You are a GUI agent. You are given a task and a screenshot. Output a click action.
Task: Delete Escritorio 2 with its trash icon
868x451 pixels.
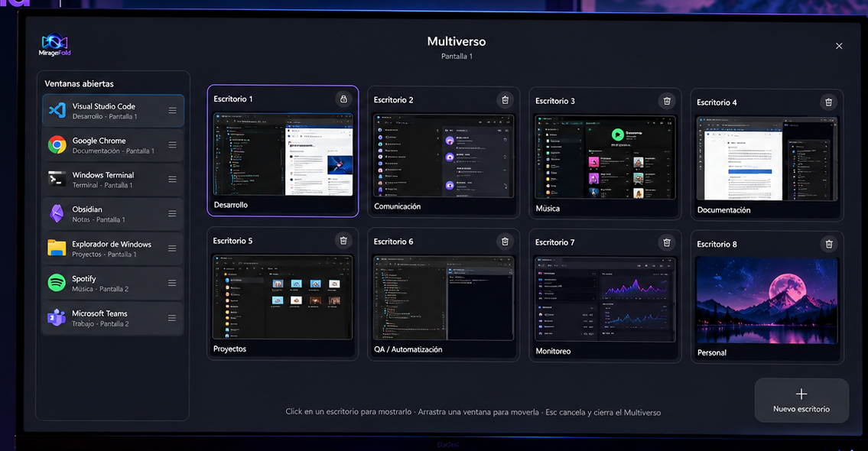[505, 100]
